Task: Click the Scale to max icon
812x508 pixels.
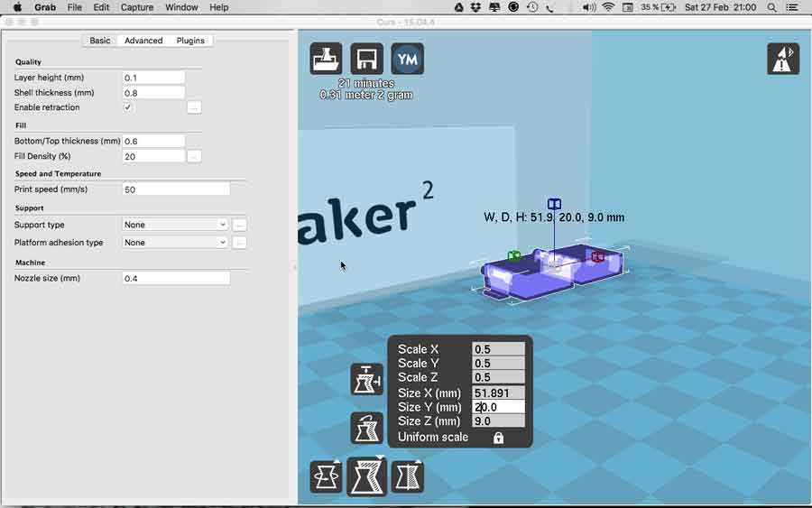Action: 366,380
